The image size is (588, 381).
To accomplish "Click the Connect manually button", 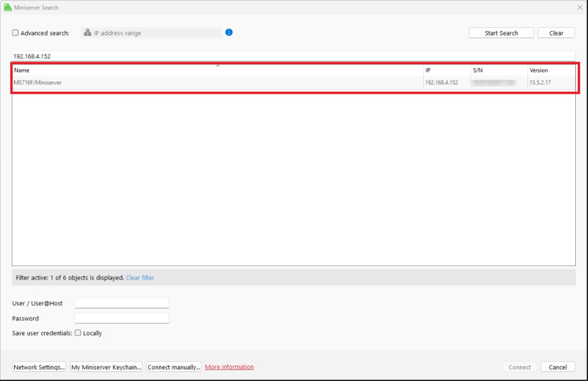I will 174,367.
